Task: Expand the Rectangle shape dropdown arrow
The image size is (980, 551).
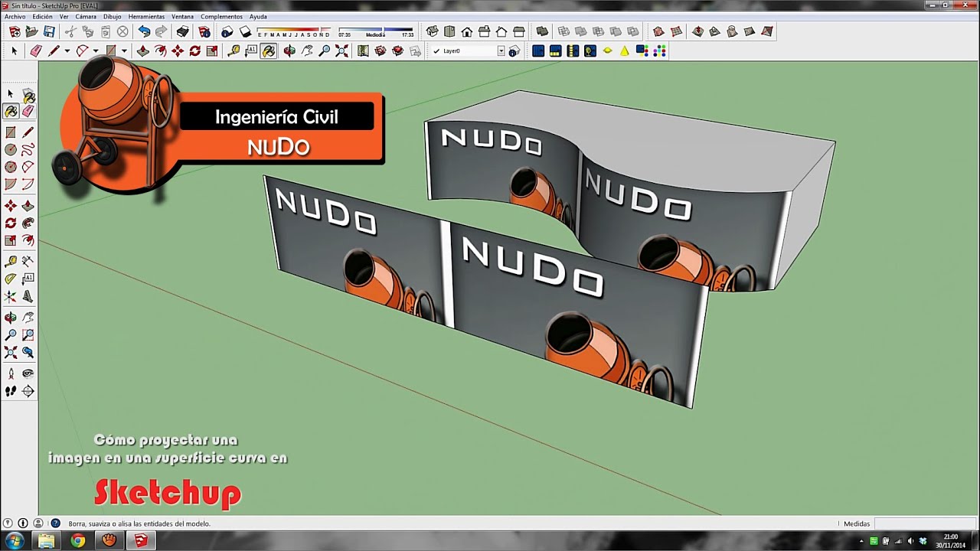Action: (124, 51)
